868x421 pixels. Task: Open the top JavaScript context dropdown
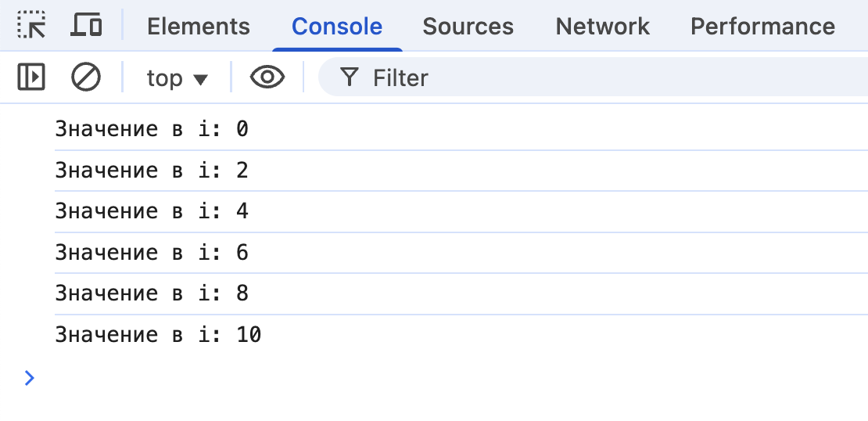(177, 78)
